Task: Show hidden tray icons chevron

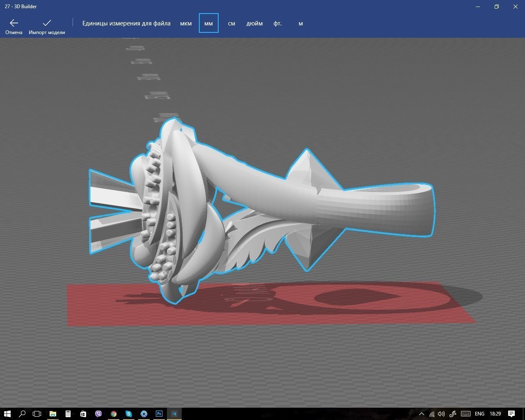Action: [421, 414]
